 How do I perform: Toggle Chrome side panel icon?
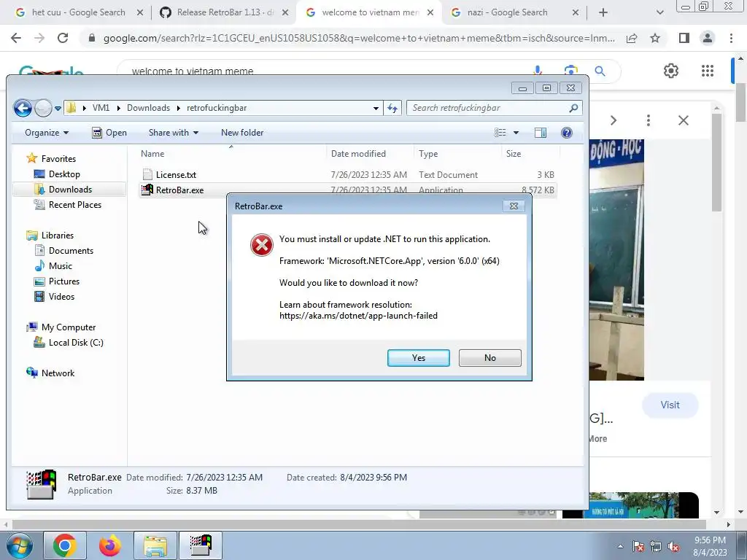684,38
